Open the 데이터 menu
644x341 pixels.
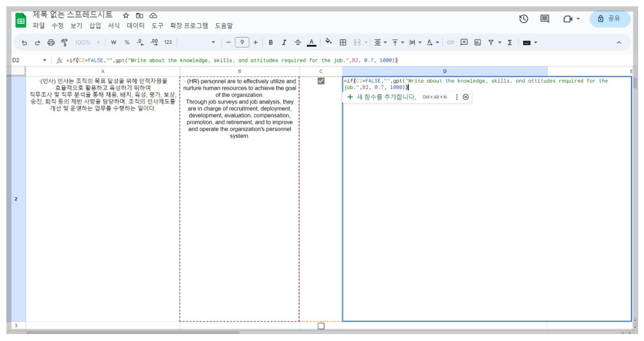tap(135, 26)
